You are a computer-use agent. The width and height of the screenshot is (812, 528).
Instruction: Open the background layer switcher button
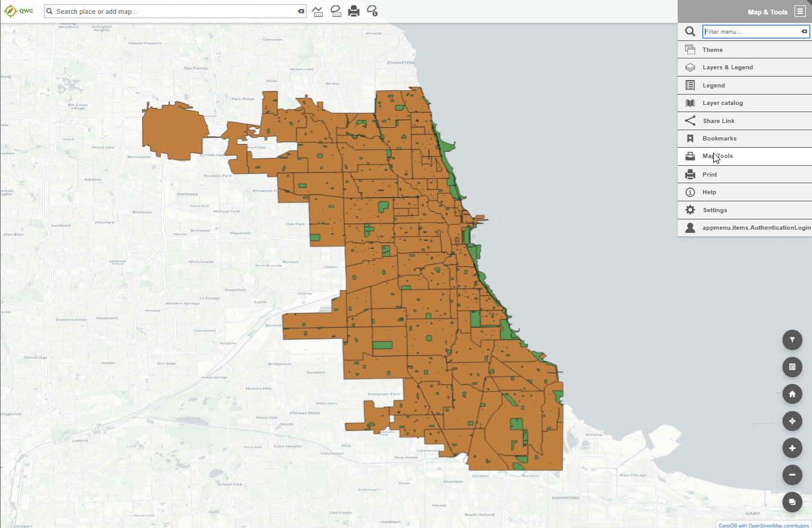click(x=792, y=501)
